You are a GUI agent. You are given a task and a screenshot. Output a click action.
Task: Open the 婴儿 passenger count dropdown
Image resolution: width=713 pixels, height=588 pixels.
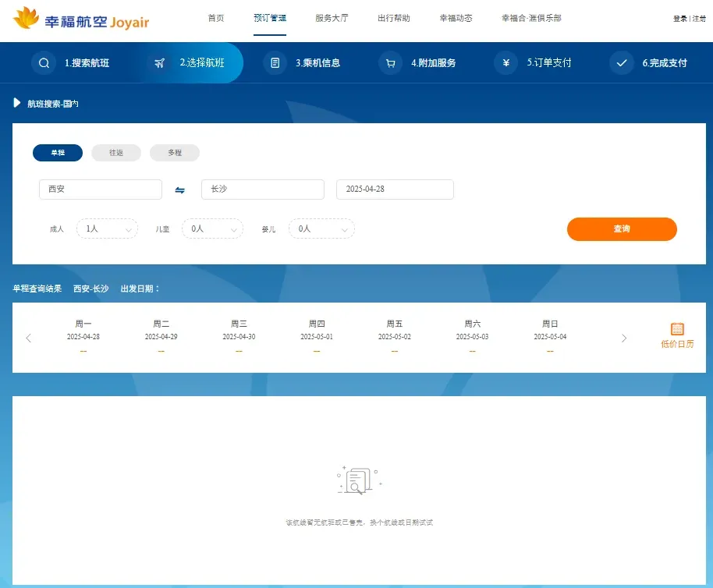pyautogui.click(x=321, y=228)
